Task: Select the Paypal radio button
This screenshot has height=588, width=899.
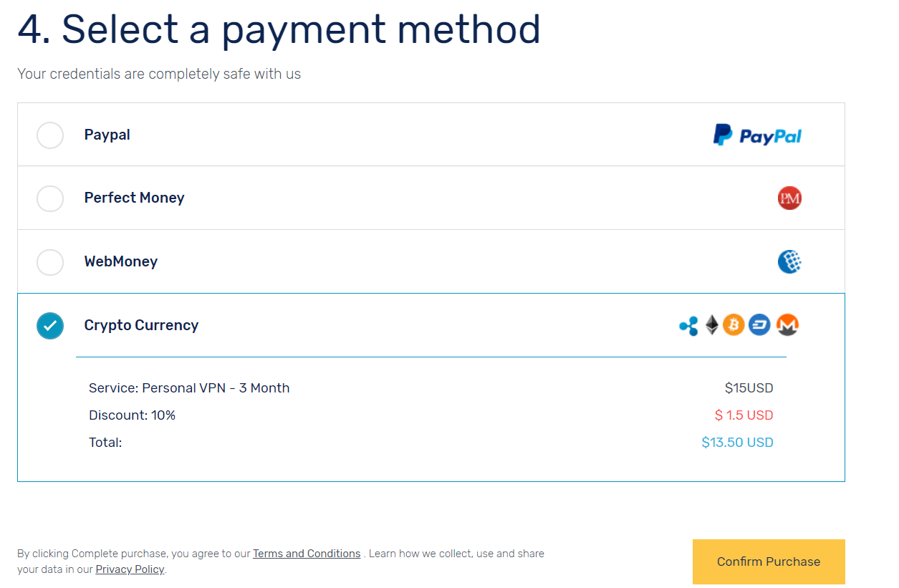Action: point(50,135)
